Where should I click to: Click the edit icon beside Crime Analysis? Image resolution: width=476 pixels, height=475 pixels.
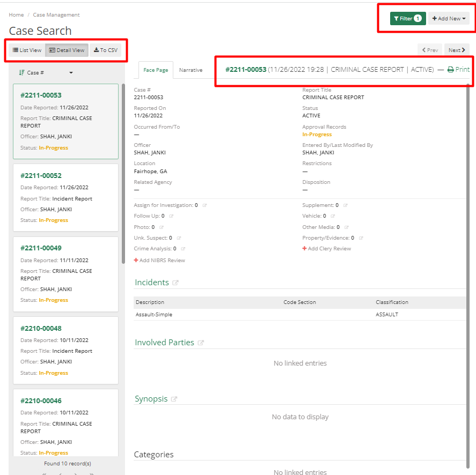coord(184,248)
